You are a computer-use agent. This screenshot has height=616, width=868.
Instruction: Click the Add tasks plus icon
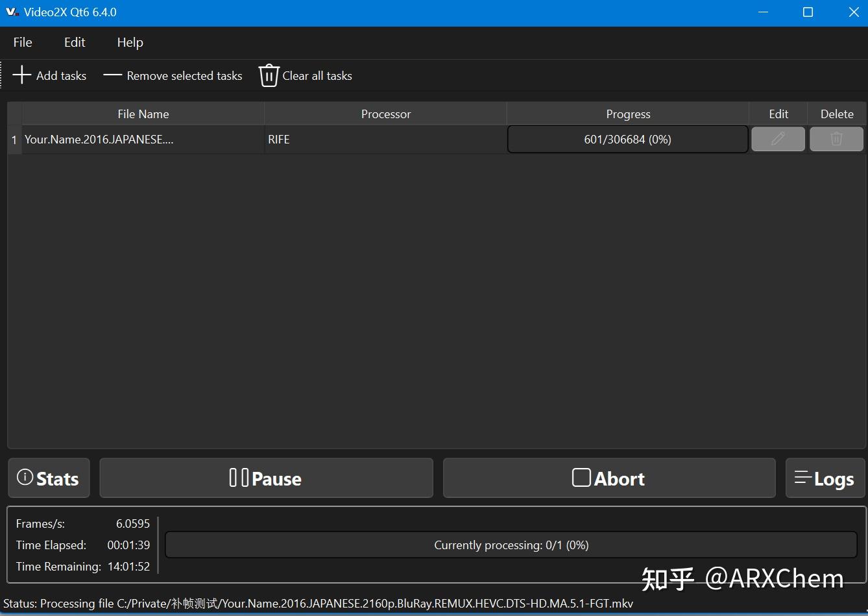[21, 75]
